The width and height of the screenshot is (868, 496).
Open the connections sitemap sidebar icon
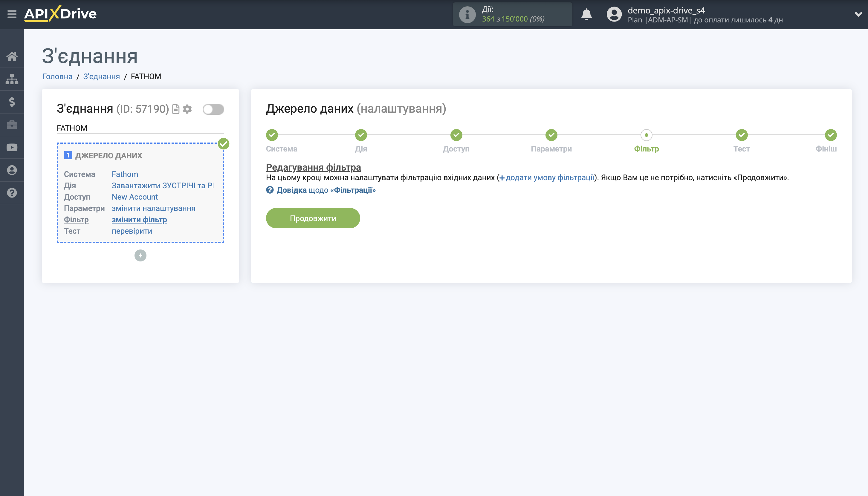pos(12,79)
